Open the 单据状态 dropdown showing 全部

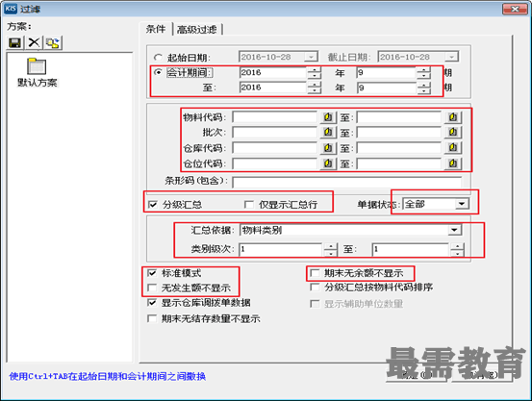[x=462, y=204]
